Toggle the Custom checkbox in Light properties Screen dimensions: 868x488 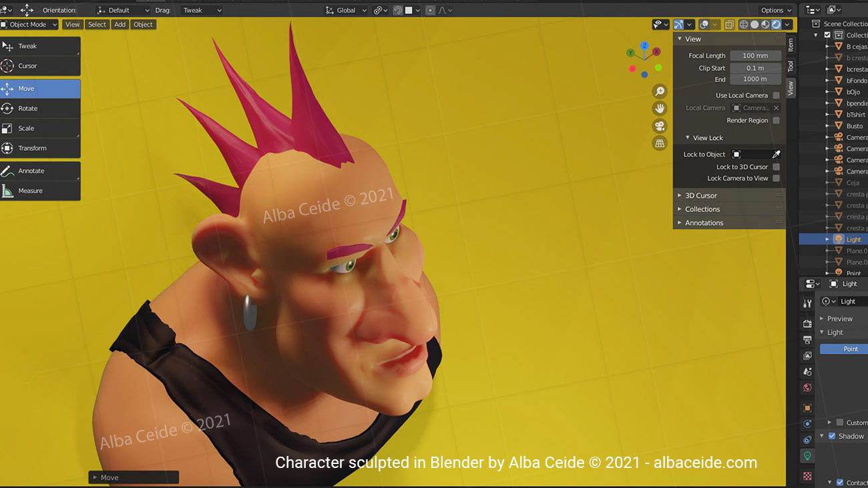[840, 423]
